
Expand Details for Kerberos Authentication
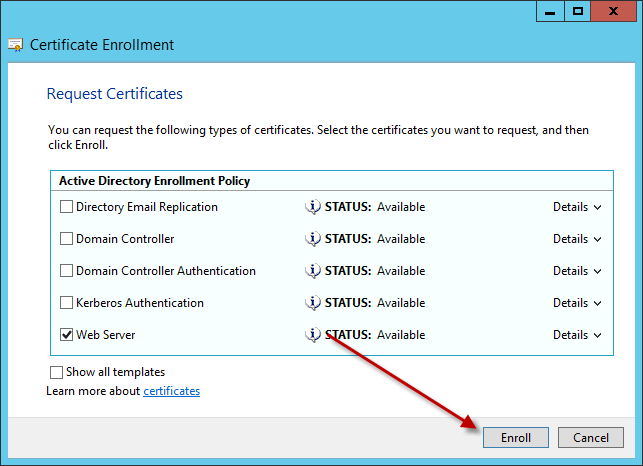tap(577, 303)
